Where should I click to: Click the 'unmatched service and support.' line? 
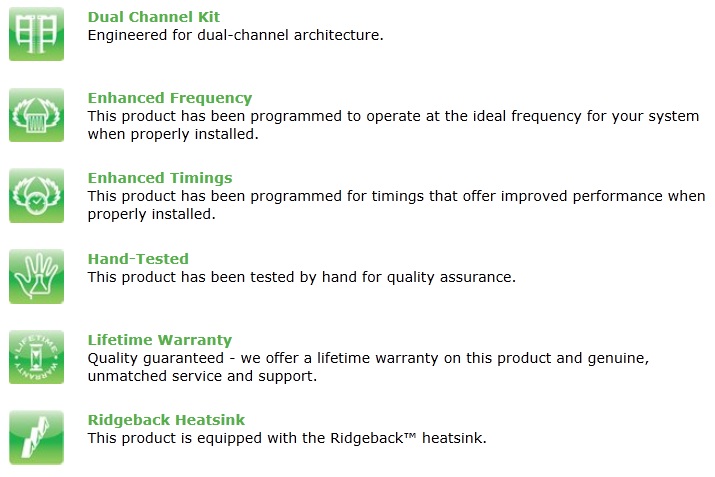point(202,376)
